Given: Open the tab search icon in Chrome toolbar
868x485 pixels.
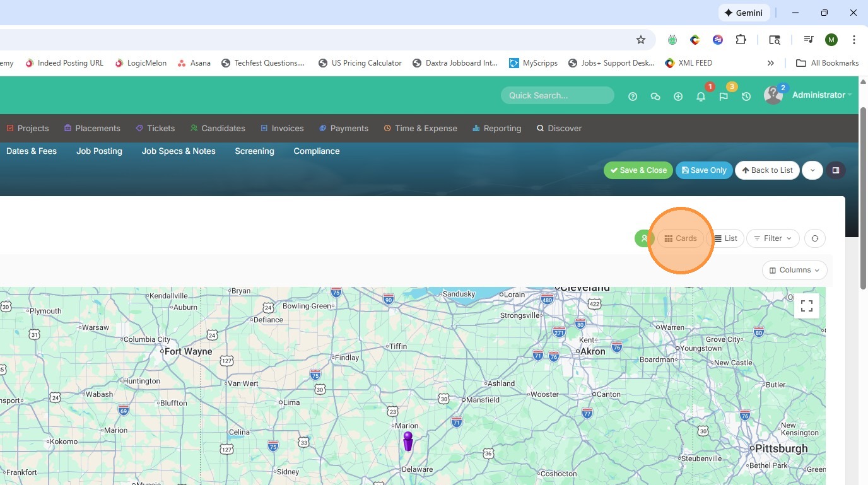Looking at the screenshot, I should click(775, 40).
